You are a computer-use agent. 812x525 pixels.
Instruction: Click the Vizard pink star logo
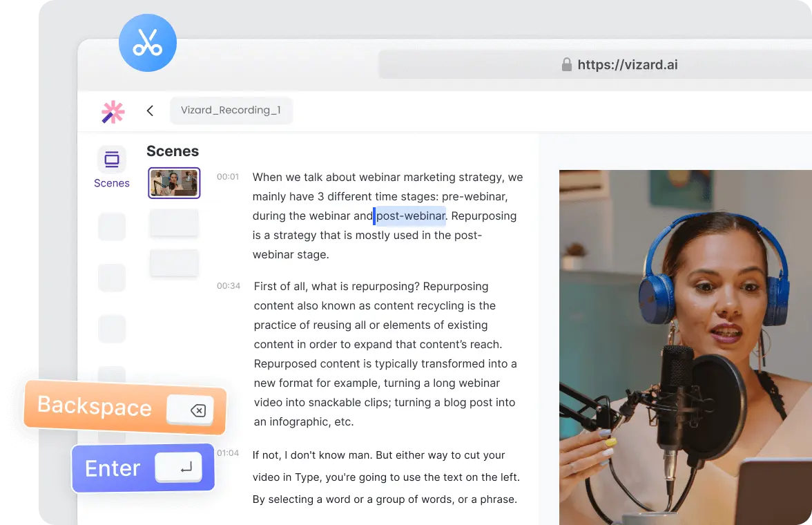tap(113, 111)
